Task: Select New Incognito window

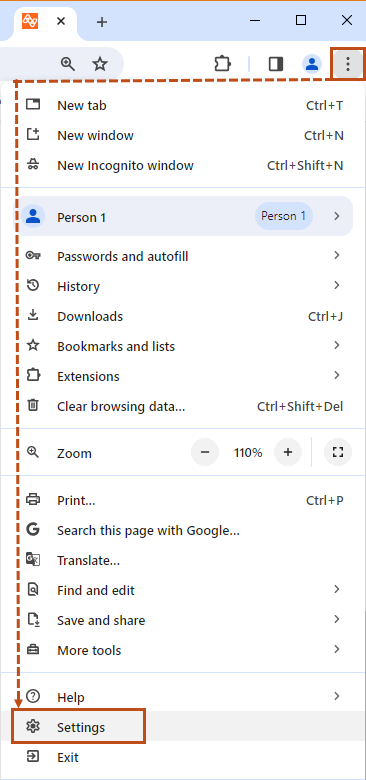Action: pyautogui.click(x=183, y=165)
